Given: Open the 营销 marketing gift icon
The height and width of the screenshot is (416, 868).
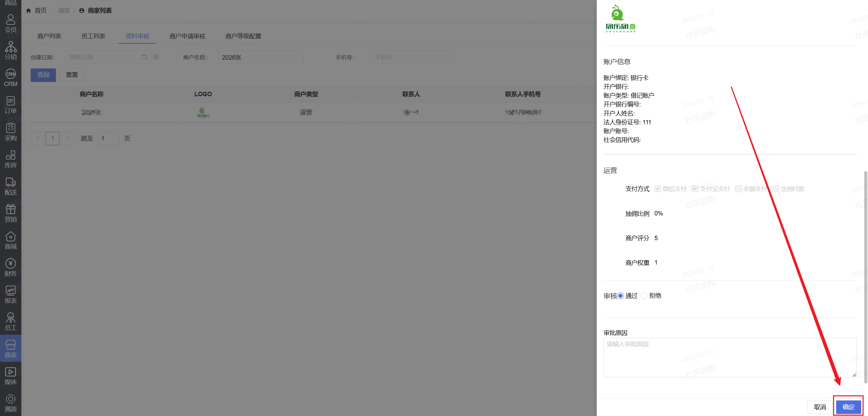Looking at the screenshot, I should click(x=11, y=213).
